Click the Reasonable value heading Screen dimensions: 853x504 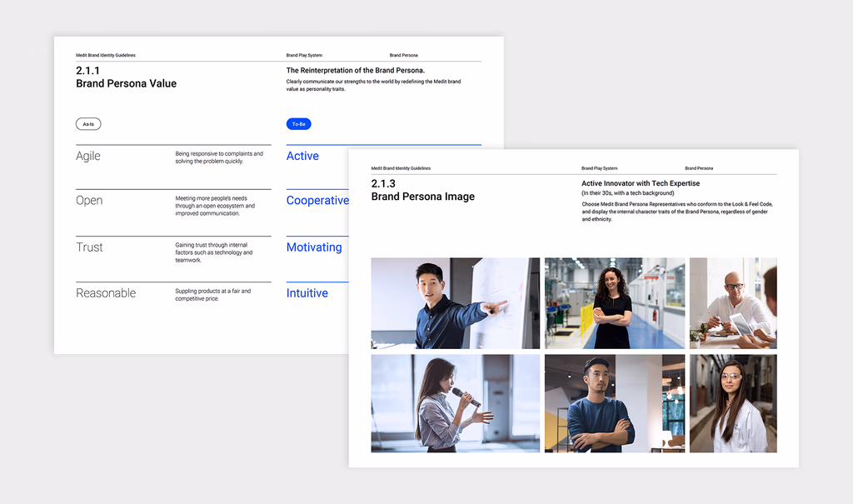(106, 293)
